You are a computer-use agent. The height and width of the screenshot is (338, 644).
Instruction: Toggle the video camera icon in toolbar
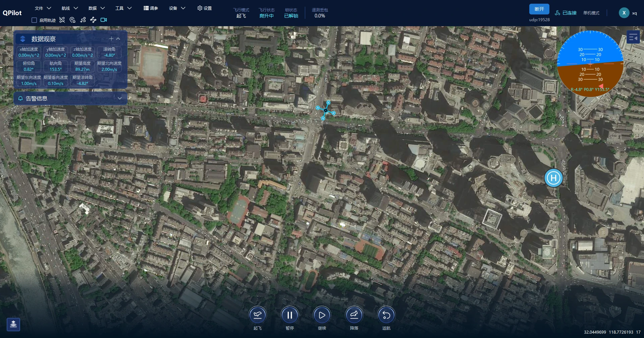tap(104, 20)
